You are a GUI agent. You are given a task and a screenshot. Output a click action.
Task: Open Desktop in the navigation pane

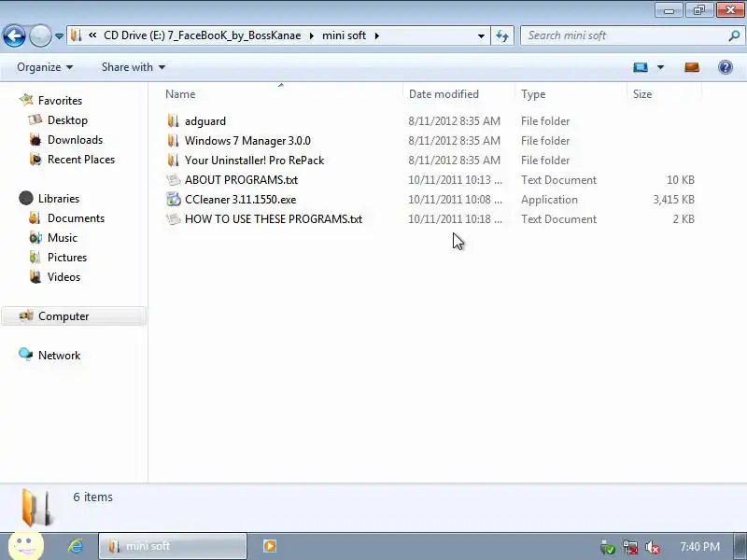coord(67,120)
